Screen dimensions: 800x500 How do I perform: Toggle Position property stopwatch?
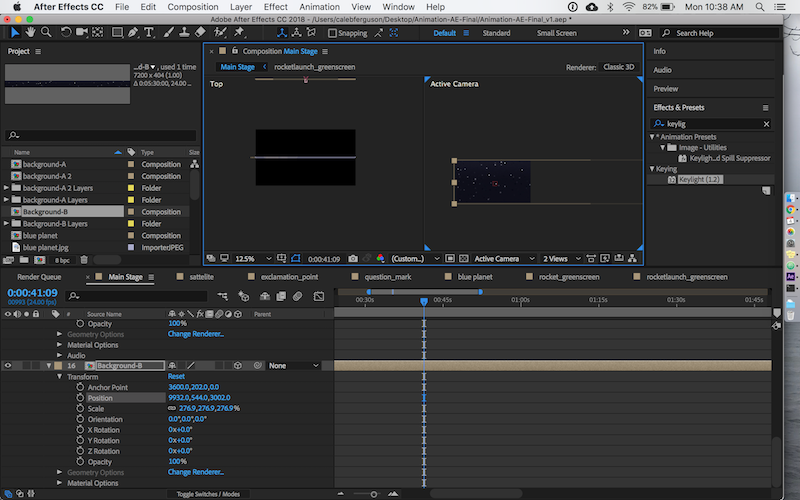tap(80, 398)
